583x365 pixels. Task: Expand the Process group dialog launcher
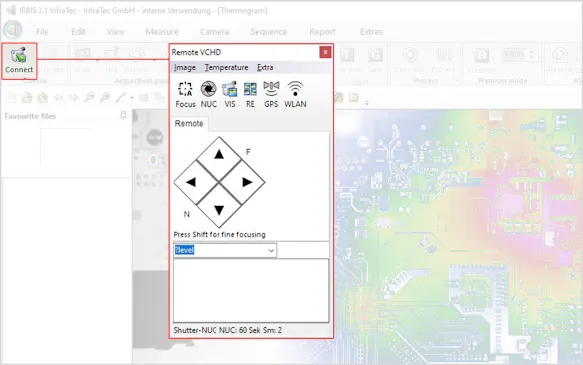(455, 79)
